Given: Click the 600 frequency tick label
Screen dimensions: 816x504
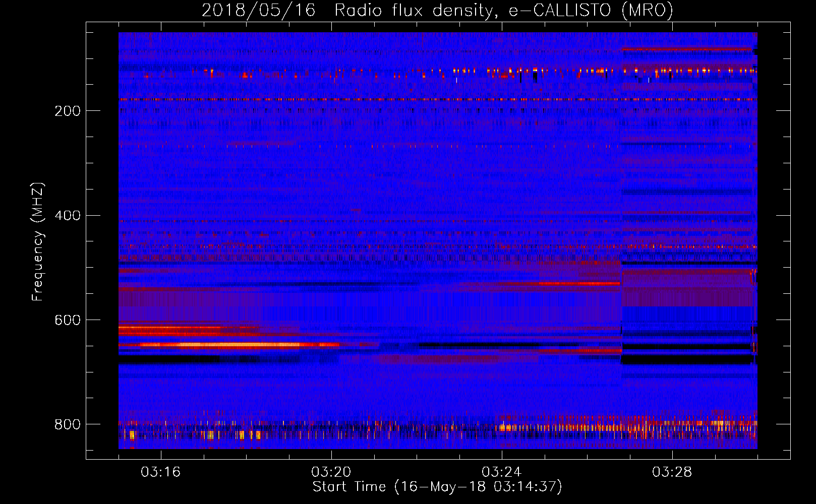Looking at the screenshot, I should 68,321.
